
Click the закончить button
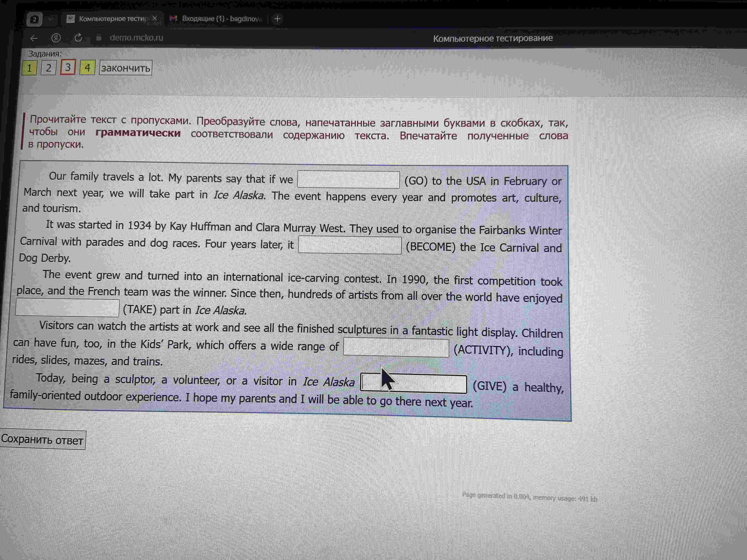click(x=126, y=68)
